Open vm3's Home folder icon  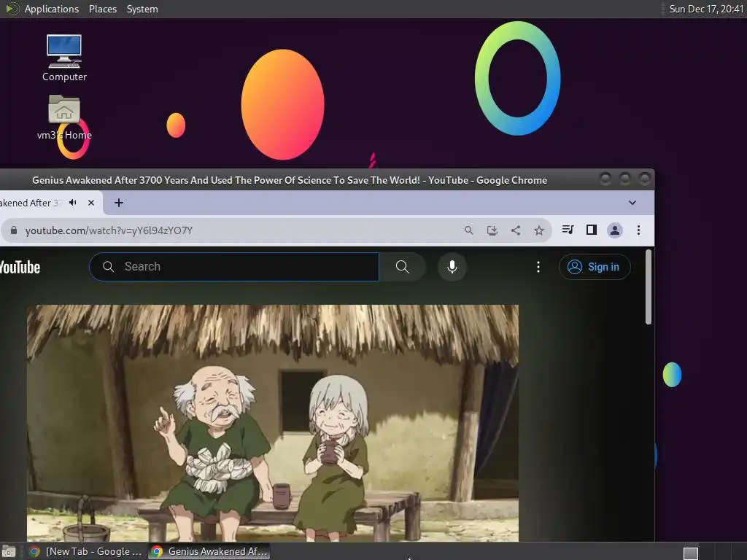[64, 117]
